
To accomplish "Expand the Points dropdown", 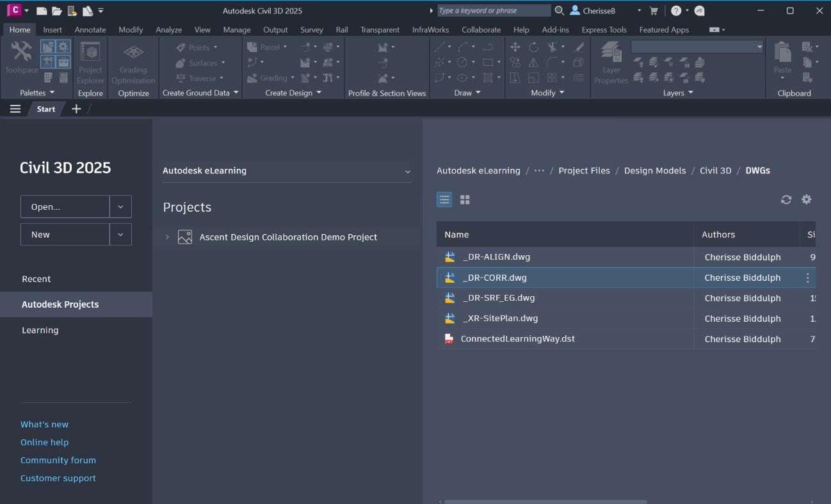I will pyautogui.click(x=215, y=47).
